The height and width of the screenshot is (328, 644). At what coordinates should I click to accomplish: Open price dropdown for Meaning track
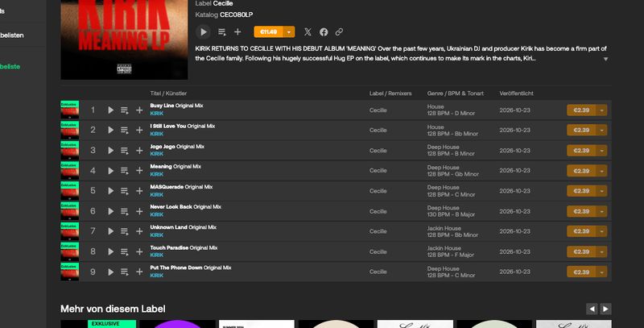(x=601, y=171)
